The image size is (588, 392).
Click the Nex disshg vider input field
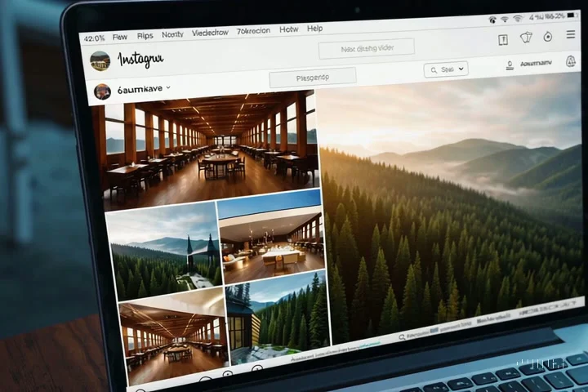point(367,48)
